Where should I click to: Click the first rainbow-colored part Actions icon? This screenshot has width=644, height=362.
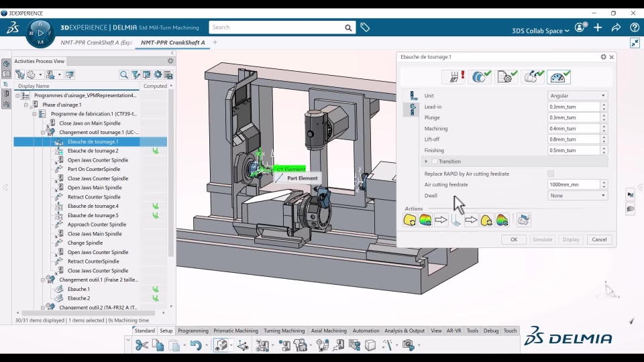(425, 220)
